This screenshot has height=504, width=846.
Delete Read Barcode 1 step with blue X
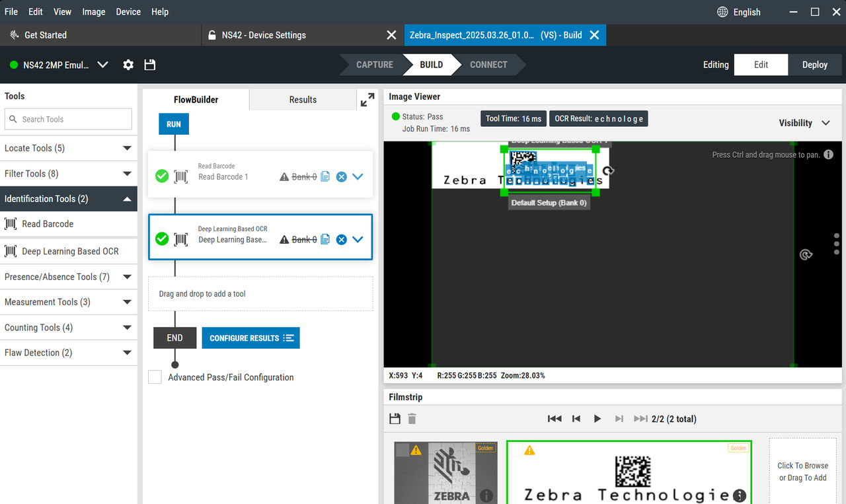[x=341, y=176]
